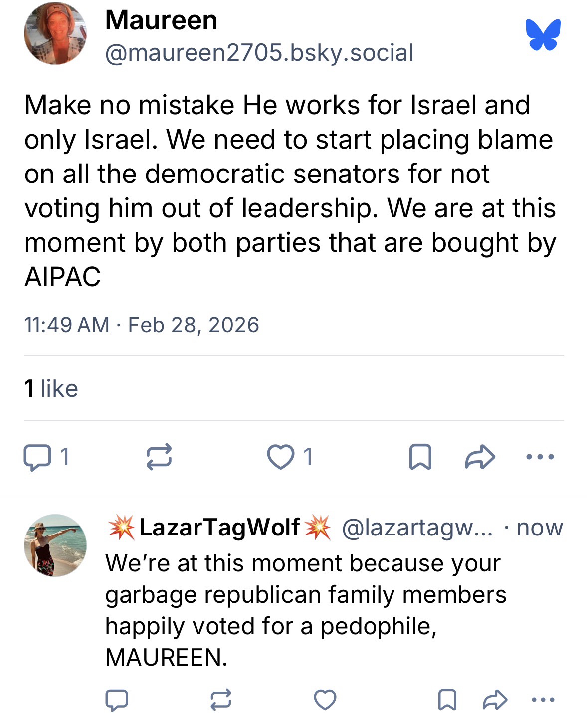This screenshot has height=713, width=588.
Task: View the 1 like list
Action: coord(51,389)
